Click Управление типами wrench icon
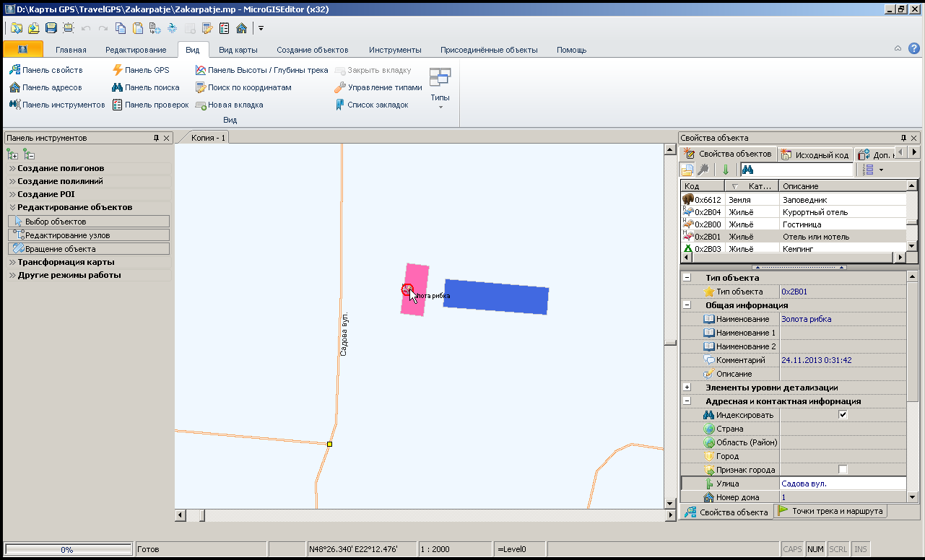 click(378, 87)
